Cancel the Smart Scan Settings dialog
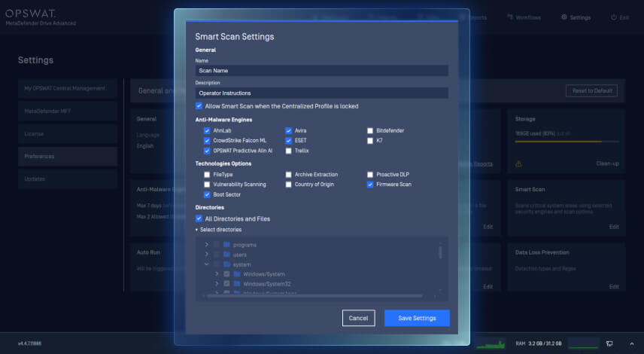Screen dimensions: 644x354 (x=359, y=319)
